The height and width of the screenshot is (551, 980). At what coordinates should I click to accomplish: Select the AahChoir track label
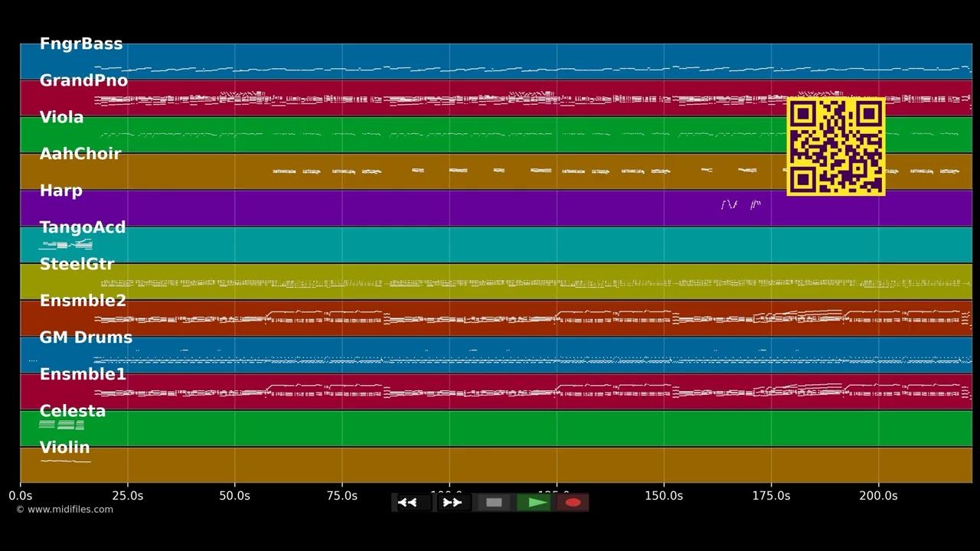point(80,154)
